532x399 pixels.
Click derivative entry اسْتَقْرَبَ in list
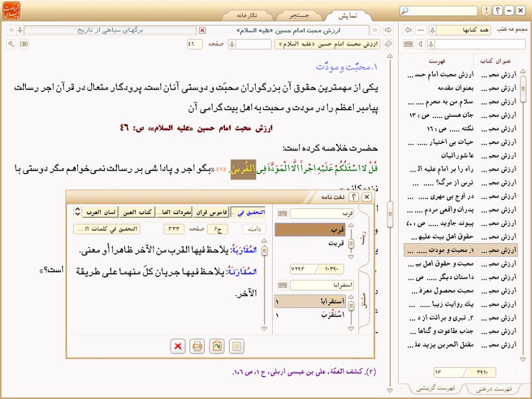coord(311,315)
